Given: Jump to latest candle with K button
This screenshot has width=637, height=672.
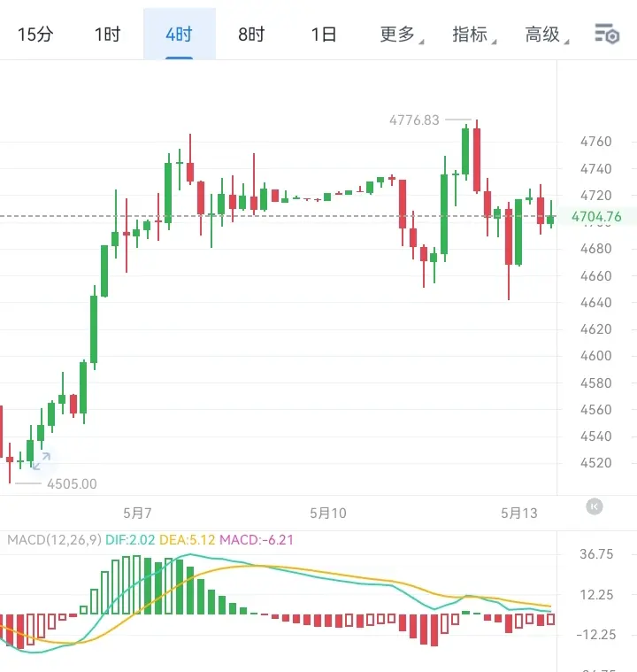Looking at the screenshot, I should pyautogui.click(x=595, y=506).
